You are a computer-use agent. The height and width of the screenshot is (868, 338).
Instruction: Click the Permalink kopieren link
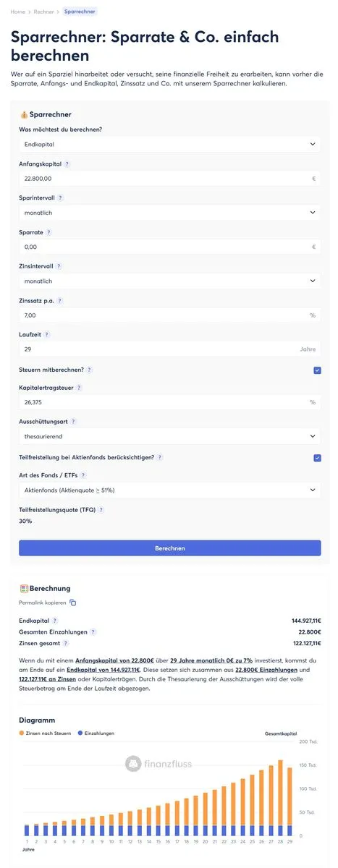click(43, 603)
